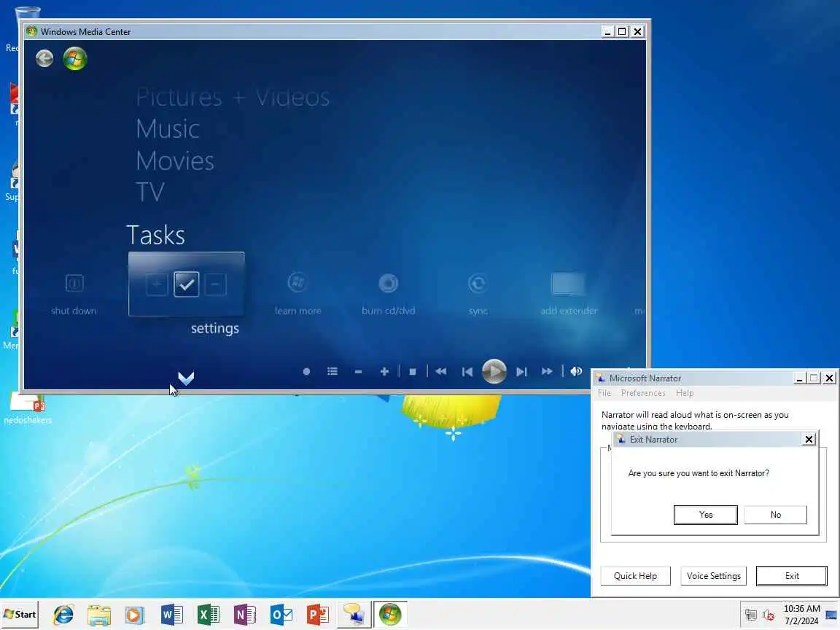Click the channel down minus button
Viewport: 840px width, 630px height.
(x=359, y=372)
